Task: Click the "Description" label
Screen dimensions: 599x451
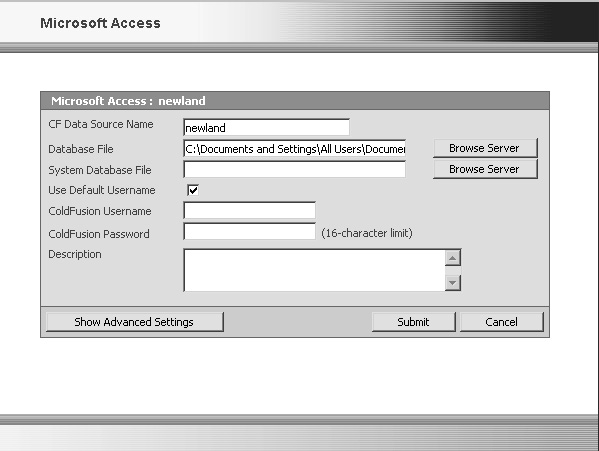Action: pyautogui.click(x=75, y=254)
